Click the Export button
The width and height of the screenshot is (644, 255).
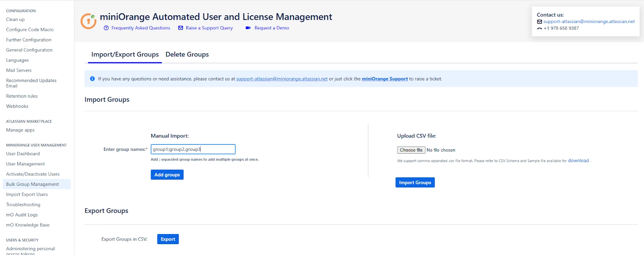click(x=168, y=239)
